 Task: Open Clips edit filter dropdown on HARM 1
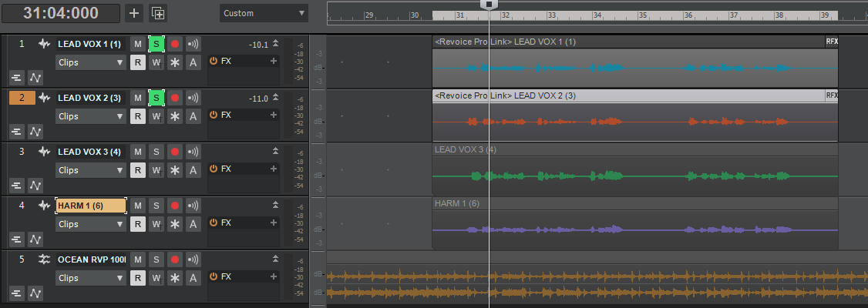tap(91, 224)
